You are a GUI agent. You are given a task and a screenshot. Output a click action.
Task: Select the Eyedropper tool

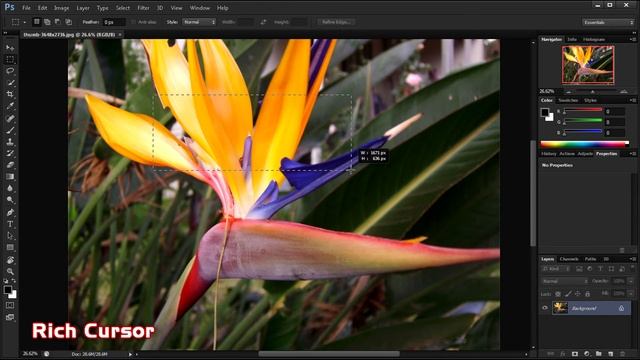tap(10, 106)
